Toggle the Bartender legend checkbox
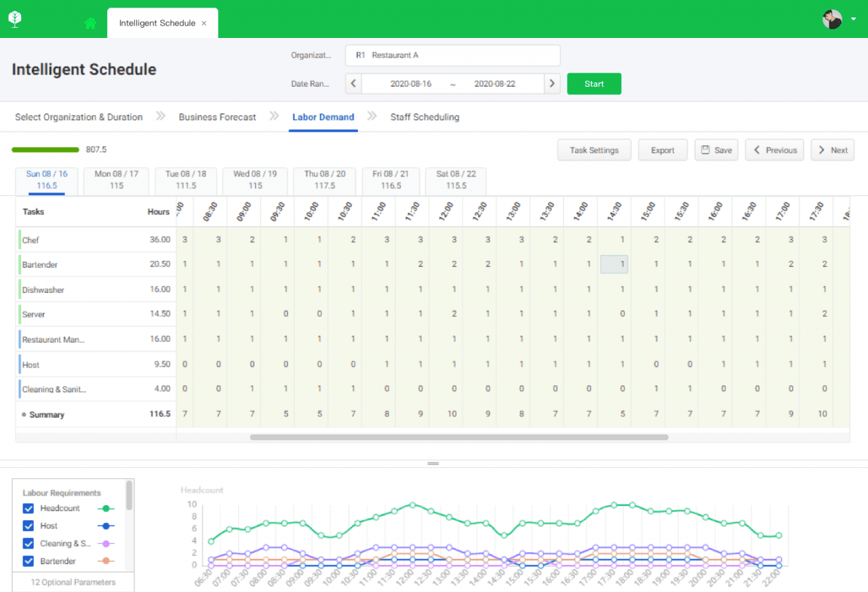868x592 pixels. tap(28, 561)
